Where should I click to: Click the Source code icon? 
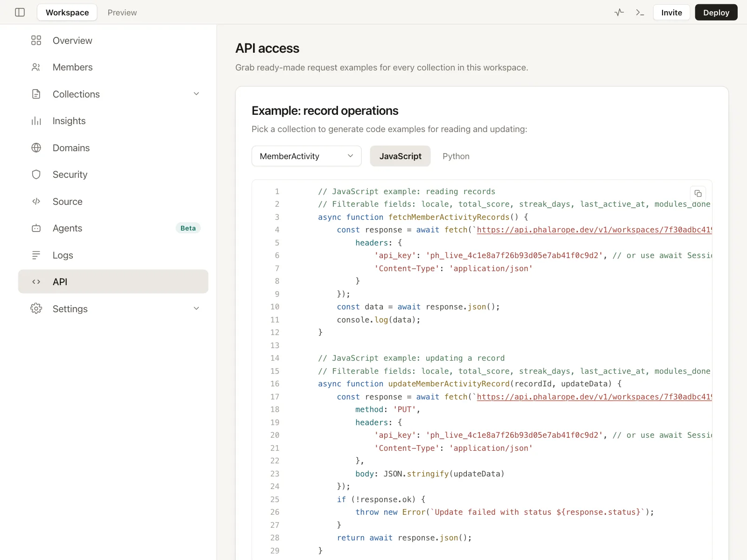pos(36,201)
